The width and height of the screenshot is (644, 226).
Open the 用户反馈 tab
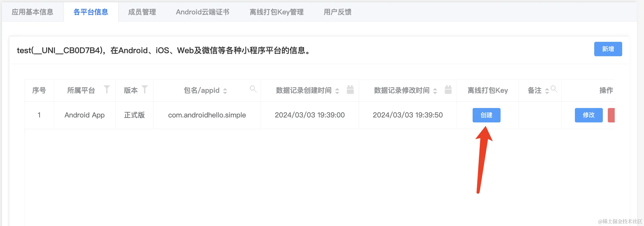pyautogui.click(x=337, y=12)
